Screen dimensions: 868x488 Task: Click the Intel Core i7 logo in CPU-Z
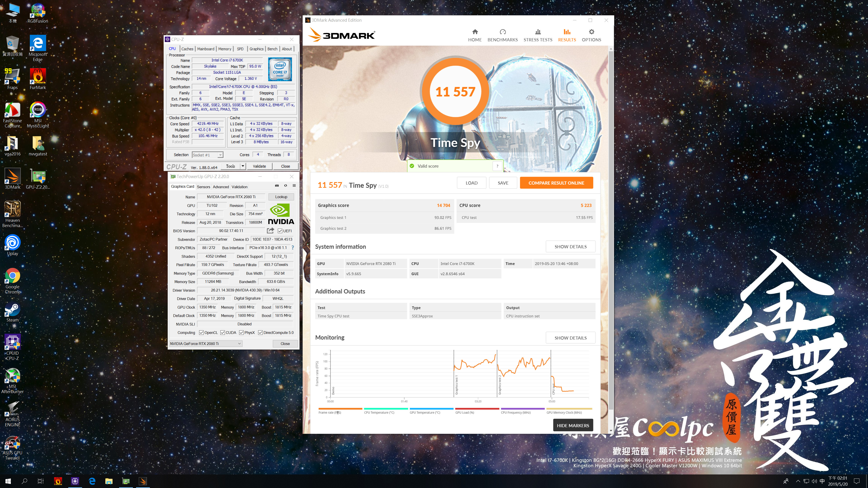pyautogui.click(x=280, y=69)
